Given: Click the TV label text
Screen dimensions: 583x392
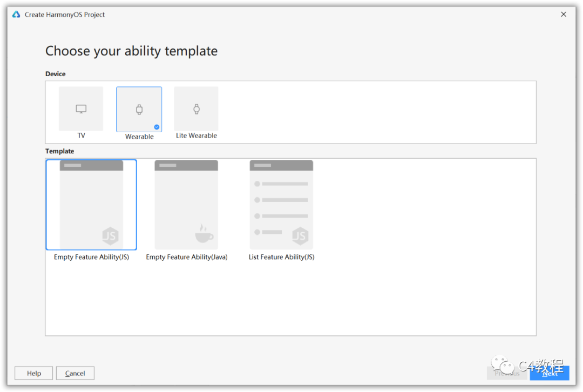Looking at the screenshot, I should [x=81, y=136].
